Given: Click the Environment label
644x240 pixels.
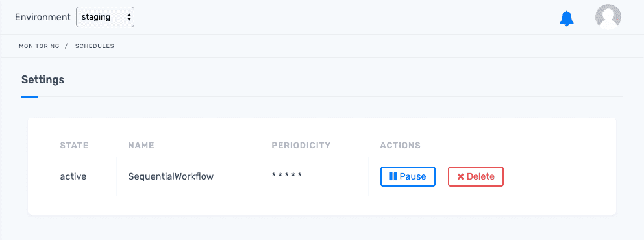Looking at the screenshot, I should point(43,17).
